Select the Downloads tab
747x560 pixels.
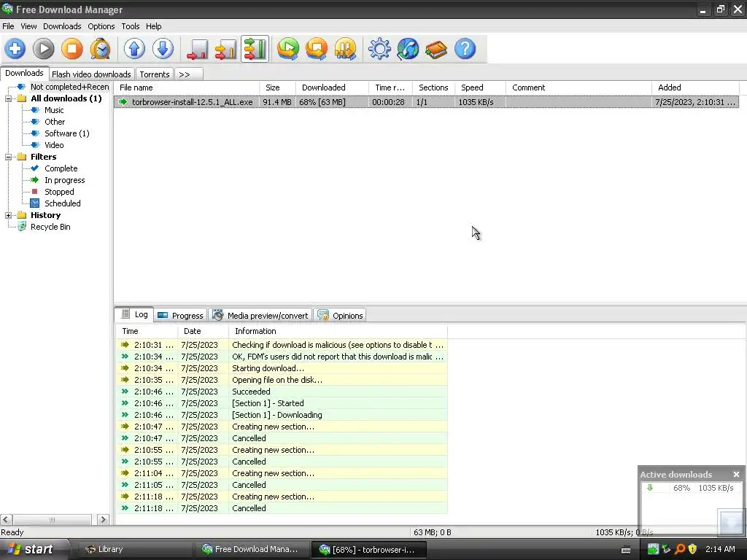pos(24,73)
